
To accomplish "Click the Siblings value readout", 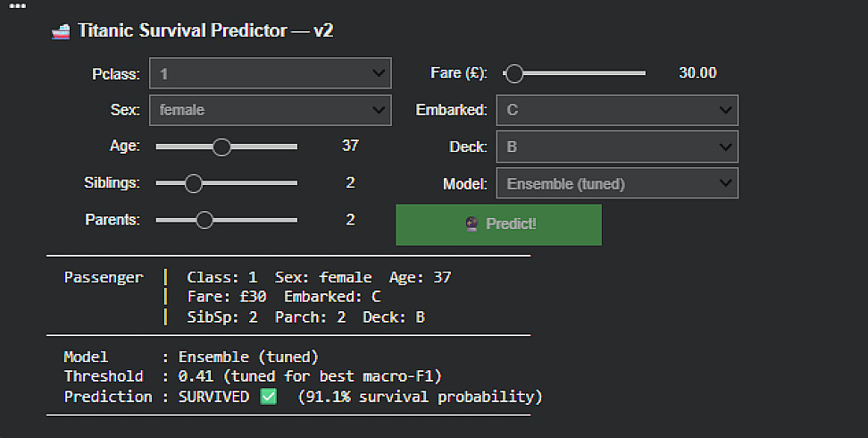I will tap(350, 182).
